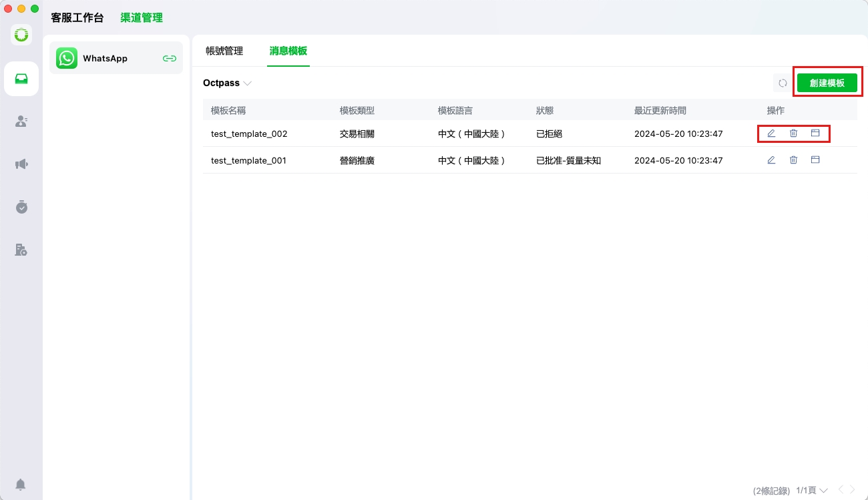868x500 pixels.
Task: Open the contacts icon in the sidebar
Action: [21, 121]
